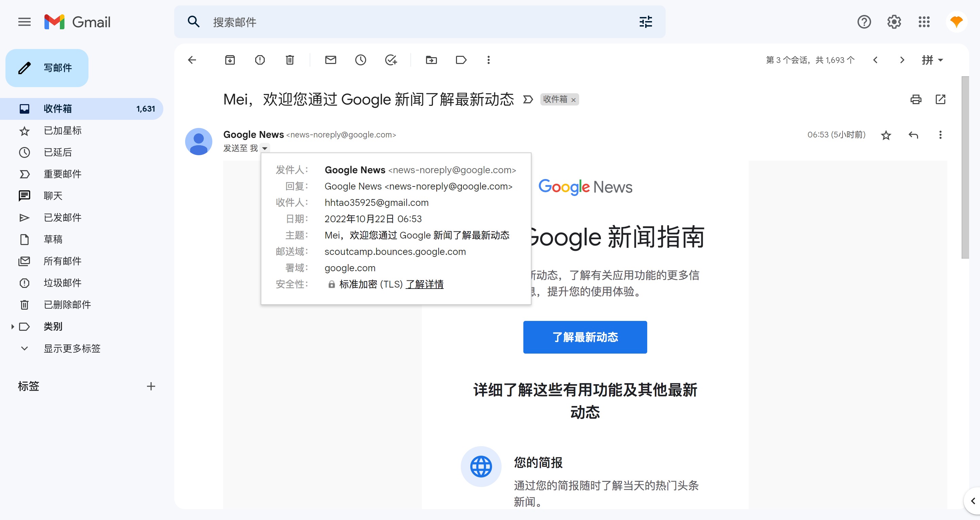Click the vertical scrollbar of email
980x520 pixels.
pos(965,167)
